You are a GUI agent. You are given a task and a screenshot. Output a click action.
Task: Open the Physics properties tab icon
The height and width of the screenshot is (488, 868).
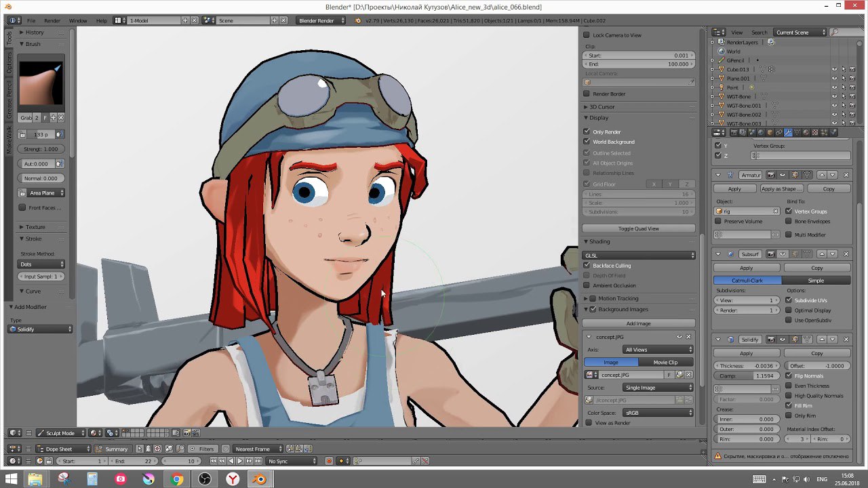click(x=833, y=132)
